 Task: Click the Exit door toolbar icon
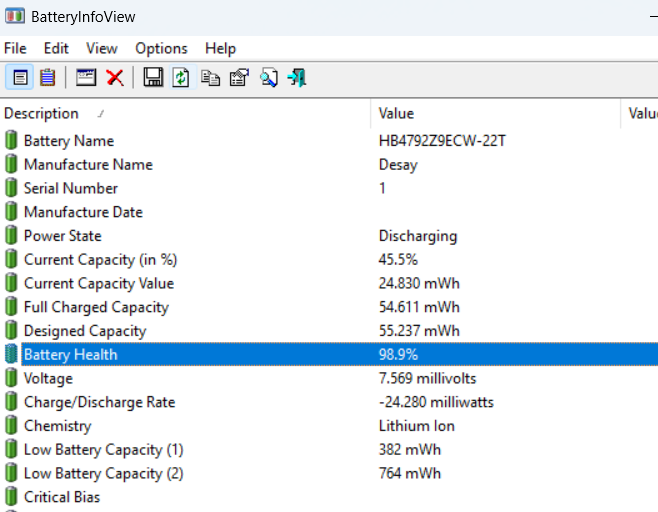(297, 78)
